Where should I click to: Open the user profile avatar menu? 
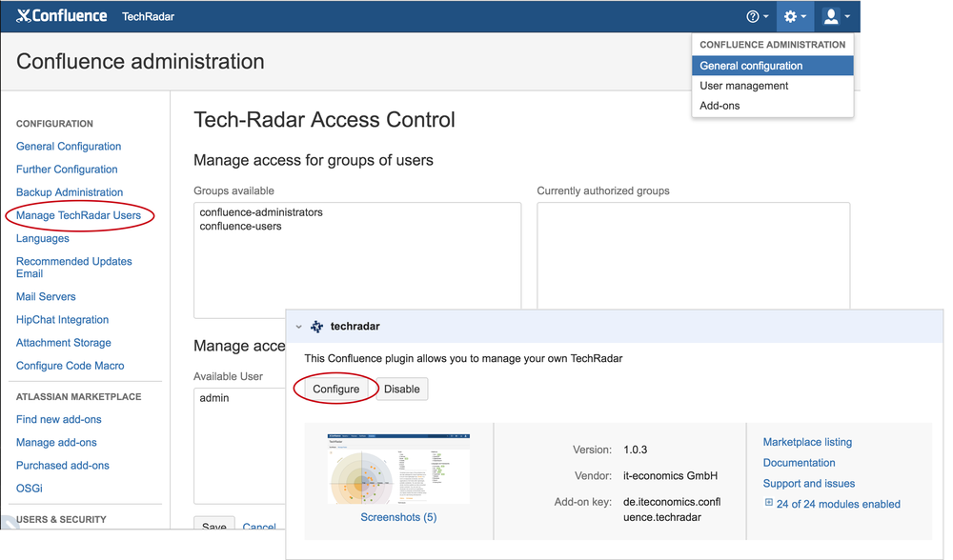click(836, 16)
